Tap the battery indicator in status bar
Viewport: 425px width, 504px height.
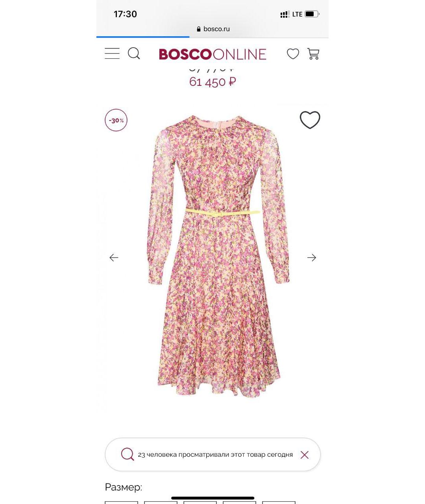coord(312,14)
